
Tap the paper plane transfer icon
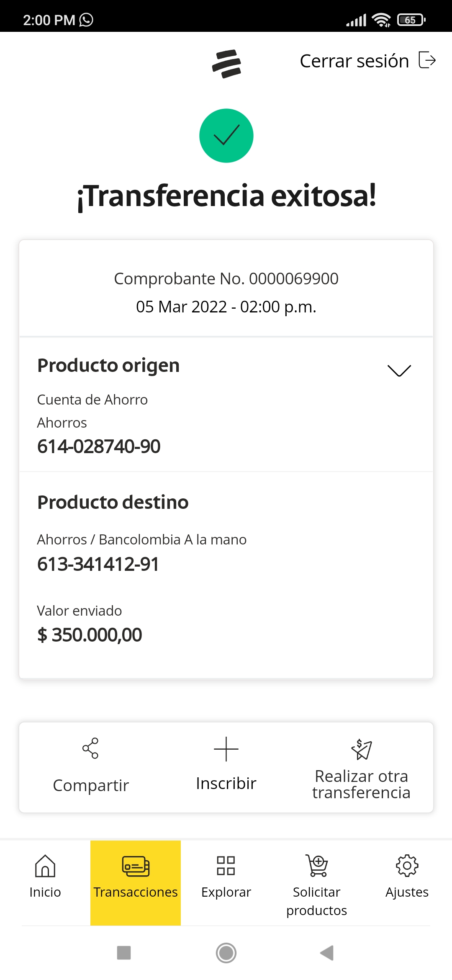point(362,749)
